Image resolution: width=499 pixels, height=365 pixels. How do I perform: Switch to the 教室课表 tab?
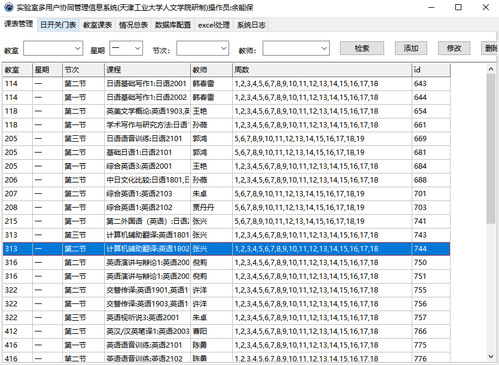pos(97,25)
